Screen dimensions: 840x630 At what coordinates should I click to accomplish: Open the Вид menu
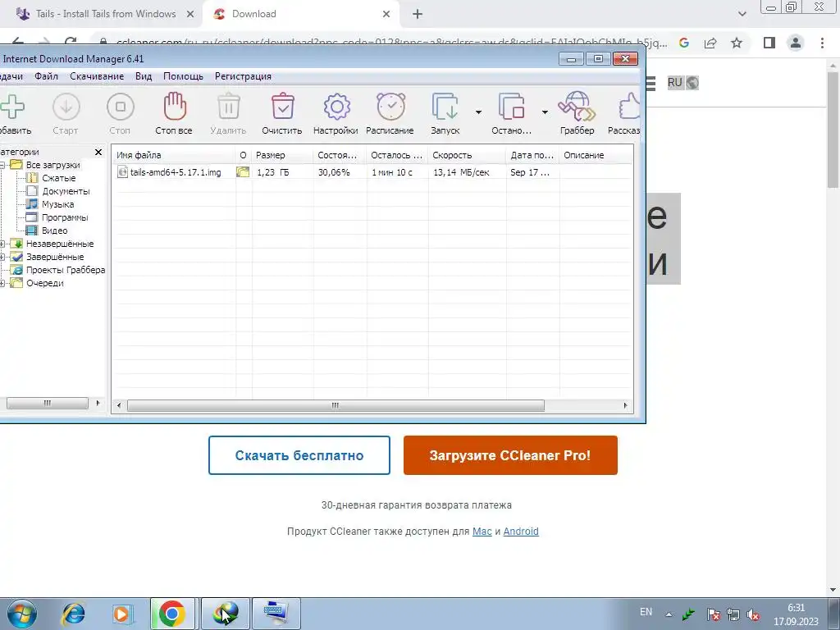144,76
